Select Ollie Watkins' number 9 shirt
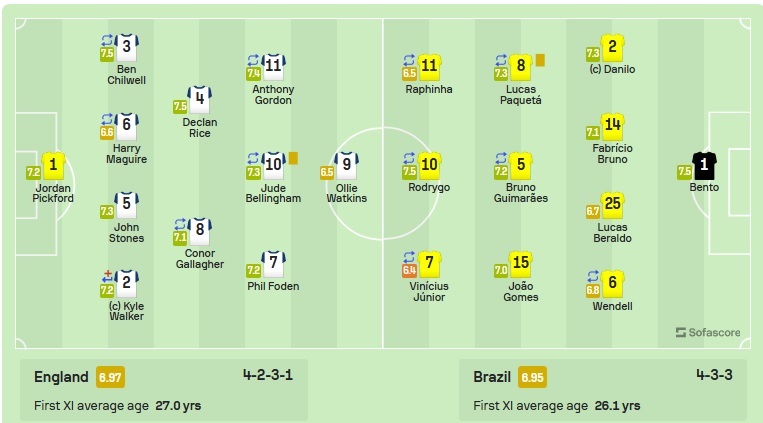763x423 pixels. click(346, 165)
